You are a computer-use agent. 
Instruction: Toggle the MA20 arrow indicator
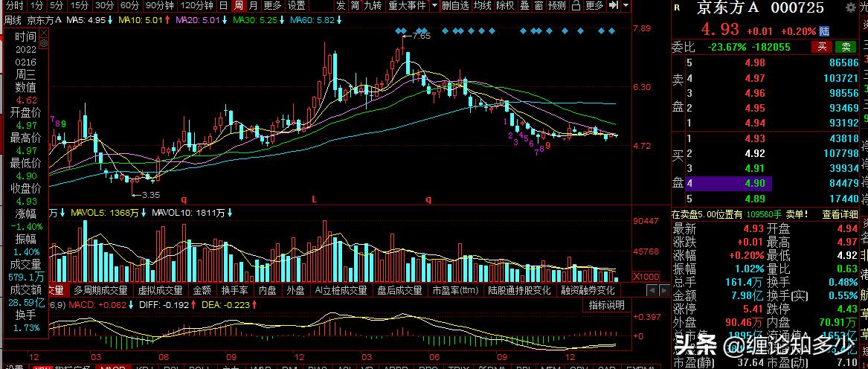coord(224,20)
